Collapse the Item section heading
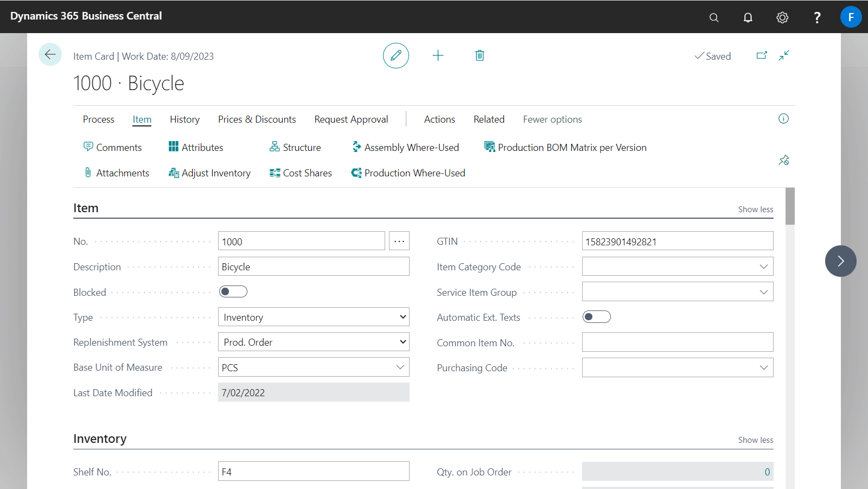 (x=86, y=208)
